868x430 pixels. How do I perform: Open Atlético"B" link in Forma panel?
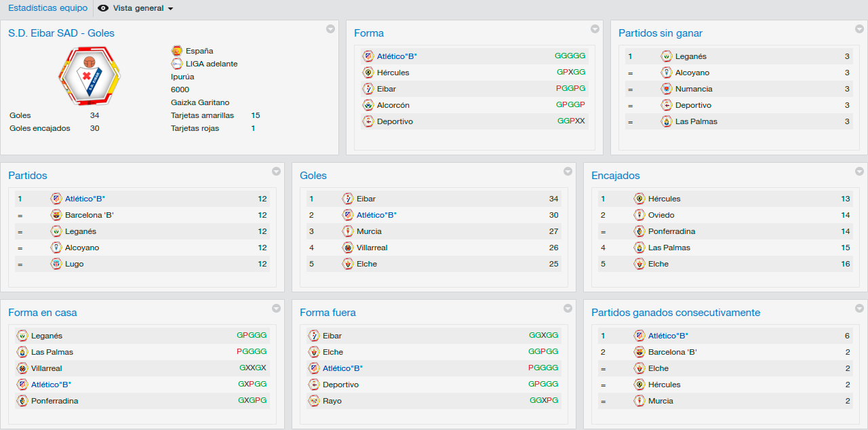click(397, 56)
